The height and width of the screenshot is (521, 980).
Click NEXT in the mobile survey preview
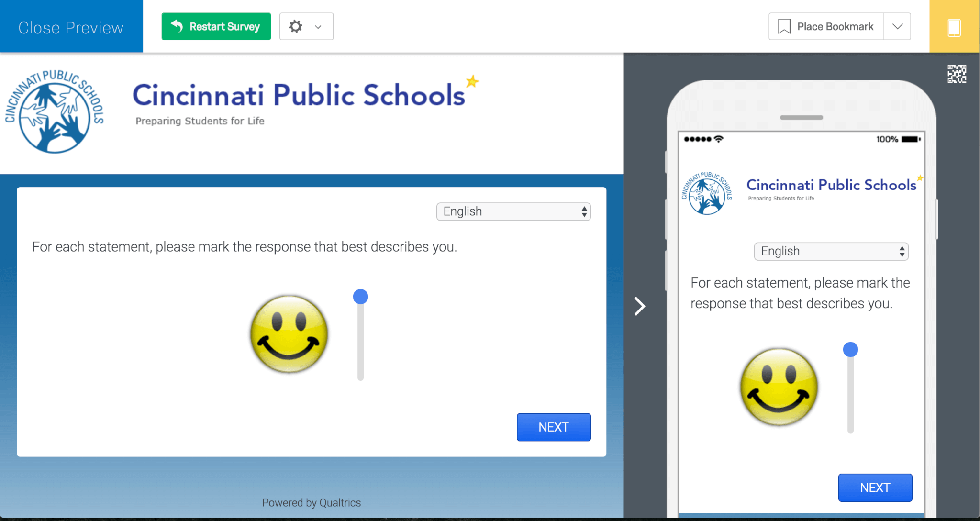click(x=875, y=488)
